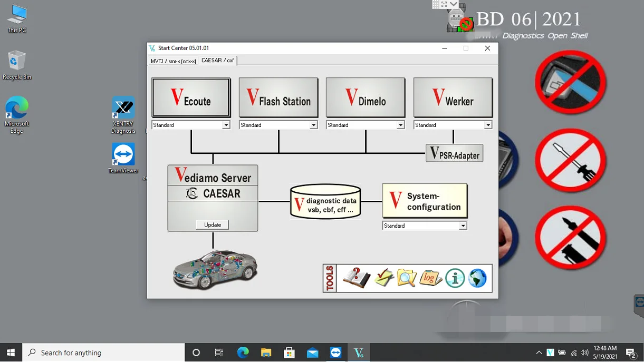Open the battery status tray icon
The height and width of the screenshot is (362, 644).
562,353
